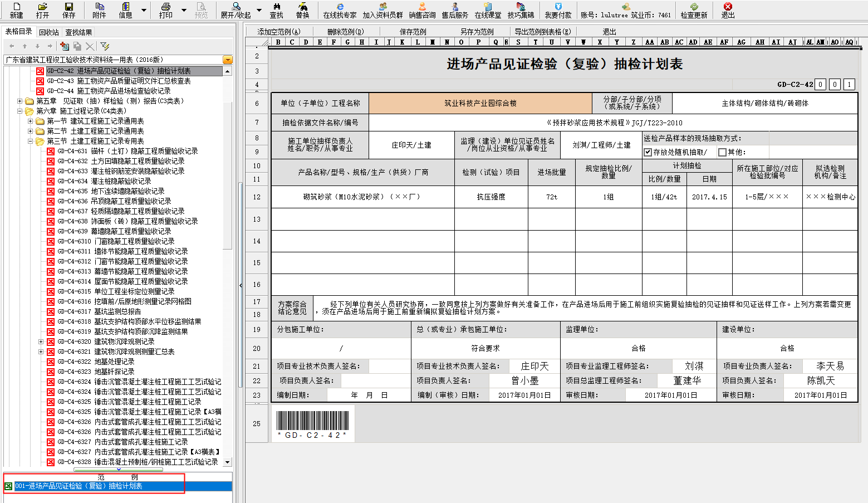Click the copy icon in directory toolbar
The width and height of the screenshot is (868, 503).
[77, 46]
